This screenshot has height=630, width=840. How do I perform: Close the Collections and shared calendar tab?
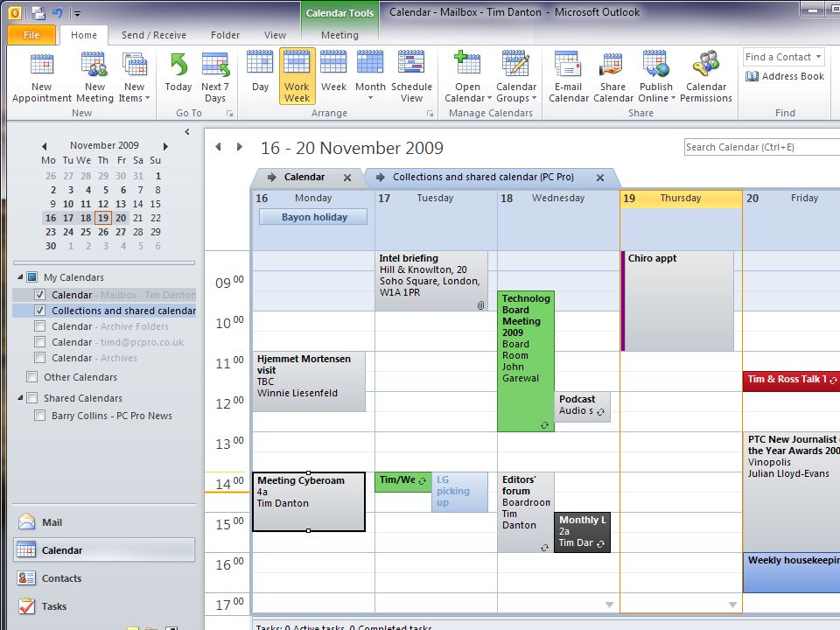click(x=600, y=178)
